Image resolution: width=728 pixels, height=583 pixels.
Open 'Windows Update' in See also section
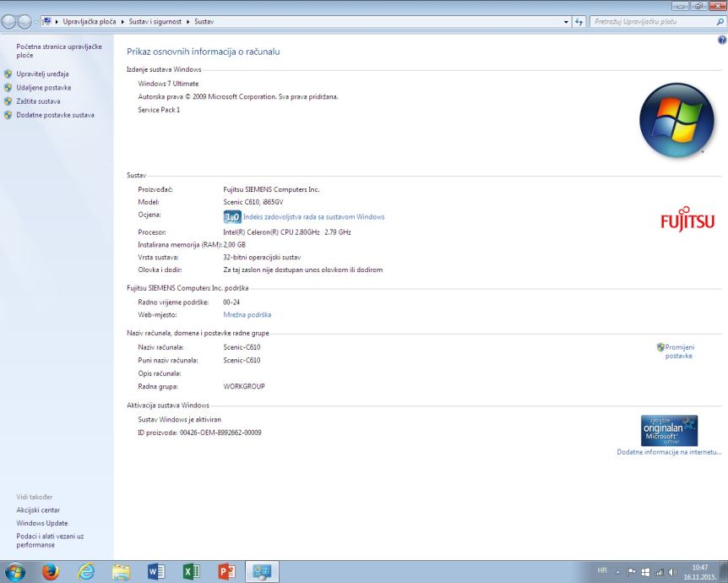[41, 523]
